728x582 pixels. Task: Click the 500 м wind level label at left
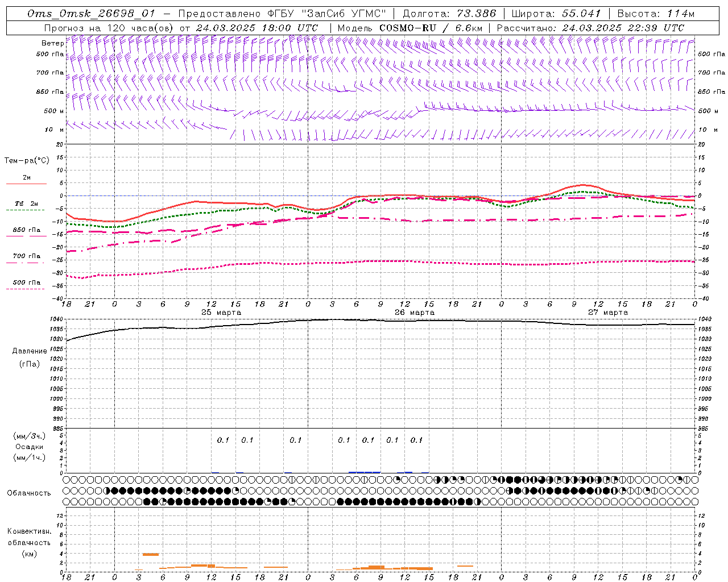click(54, 111)
